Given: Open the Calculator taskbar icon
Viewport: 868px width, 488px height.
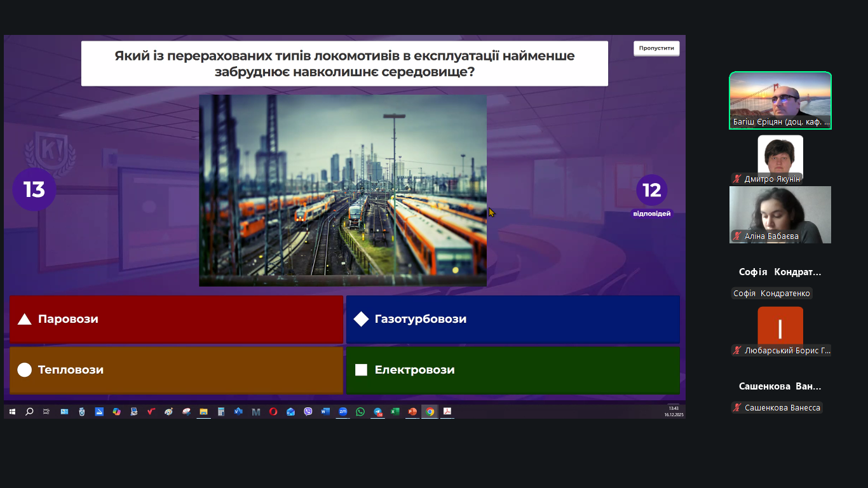Looking at the screenshot, I should click(x=221, y=412).
